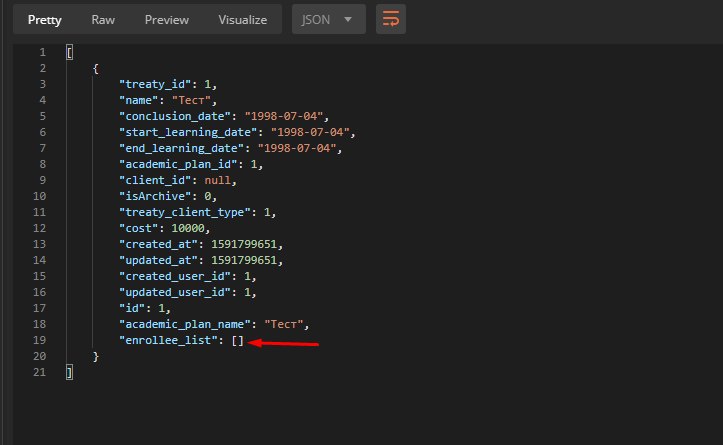Click the closing square bracket on line 21
Screen dimensions: 723x445
pyautogui.click(x=69, y=372)
